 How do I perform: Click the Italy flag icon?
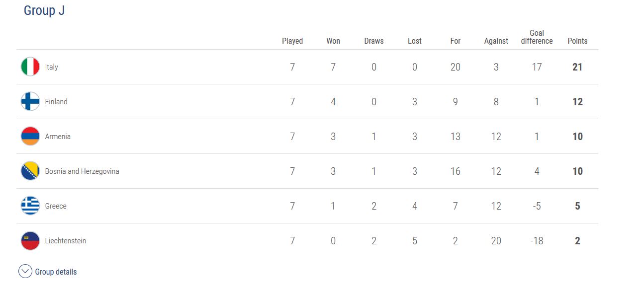click(x=30, y=67)
